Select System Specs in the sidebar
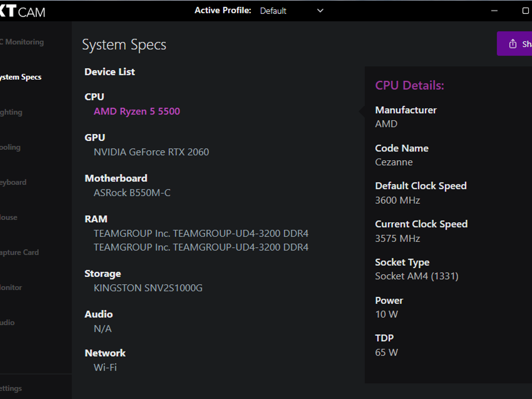The image size is (532, 399). click(x=21, y=77)
